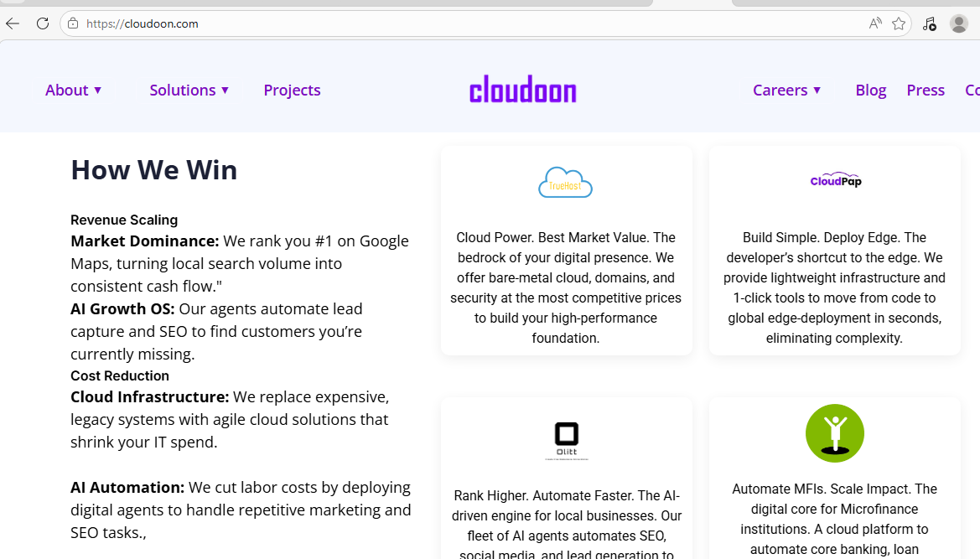Click the 'AI Growth OS:' bold text
980x559 pixels.
[122, 309]
